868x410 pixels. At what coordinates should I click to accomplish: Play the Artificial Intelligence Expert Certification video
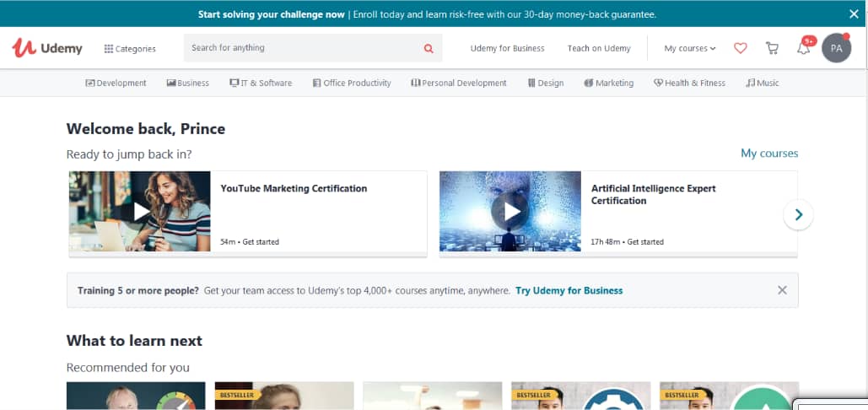coord(510,212)
